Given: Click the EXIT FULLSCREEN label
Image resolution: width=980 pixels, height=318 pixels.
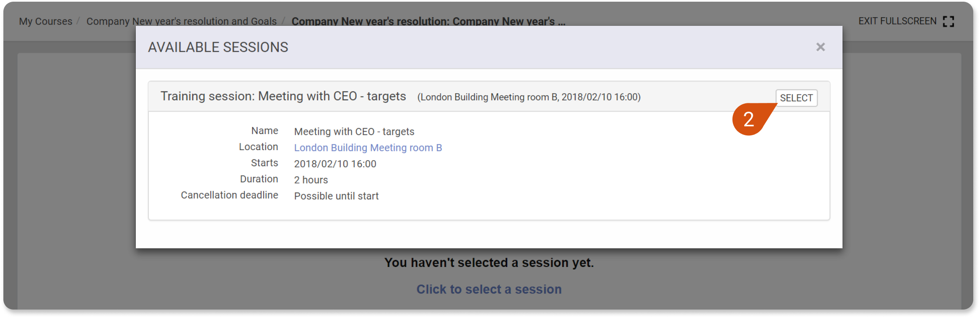Looking at the screenshot, I should 897,21.
